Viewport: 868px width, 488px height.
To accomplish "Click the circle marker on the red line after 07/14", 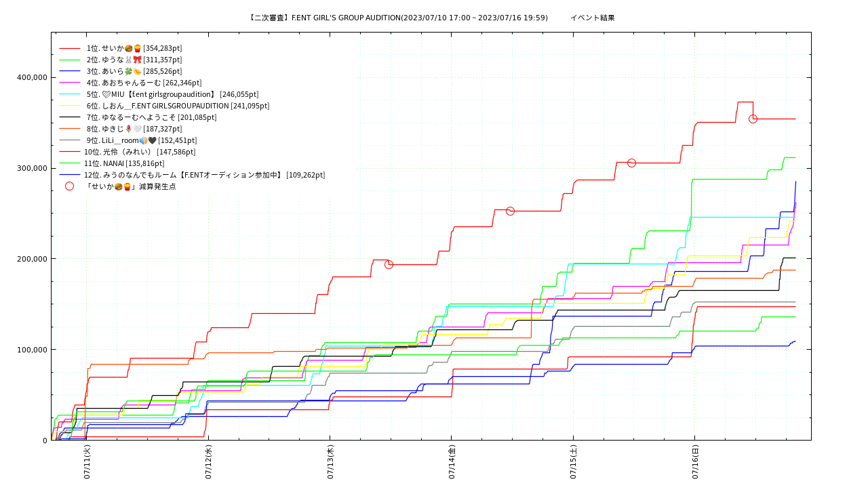I will coord(510,211).
